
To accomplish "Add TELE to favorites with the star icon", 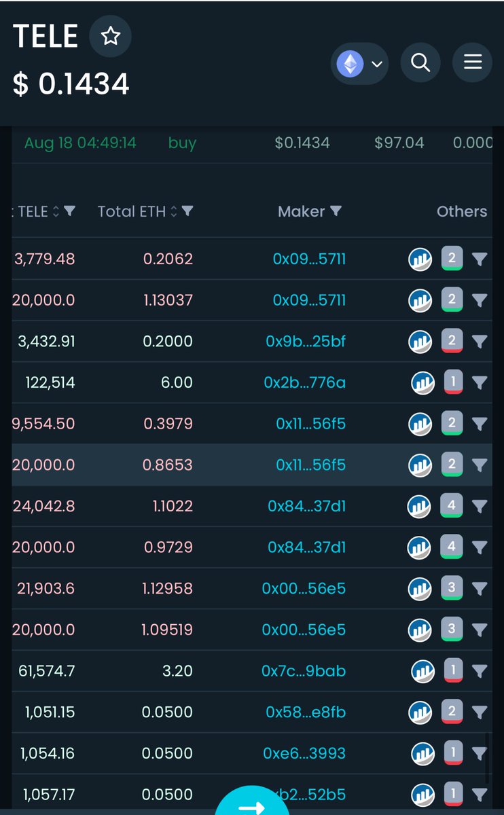I will [x=110, y=37].
